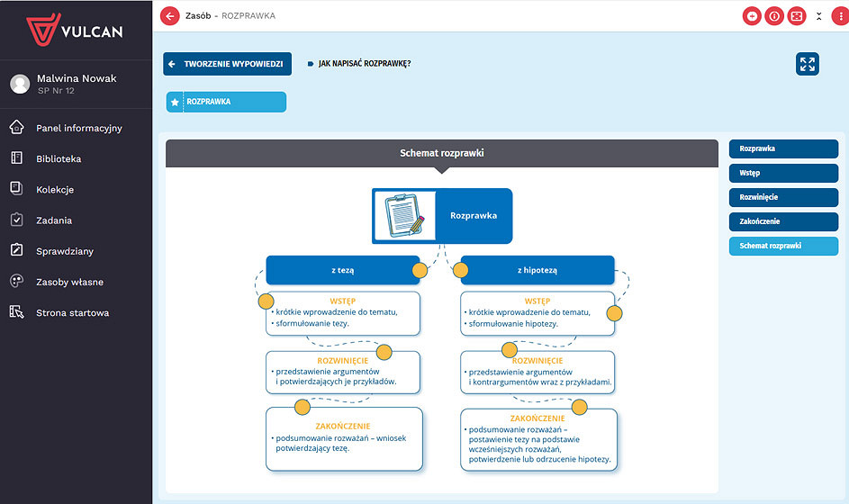Click the clipboard Rozprawka diagram image
This screenshot has width=849, height=504.
[404, 216]
